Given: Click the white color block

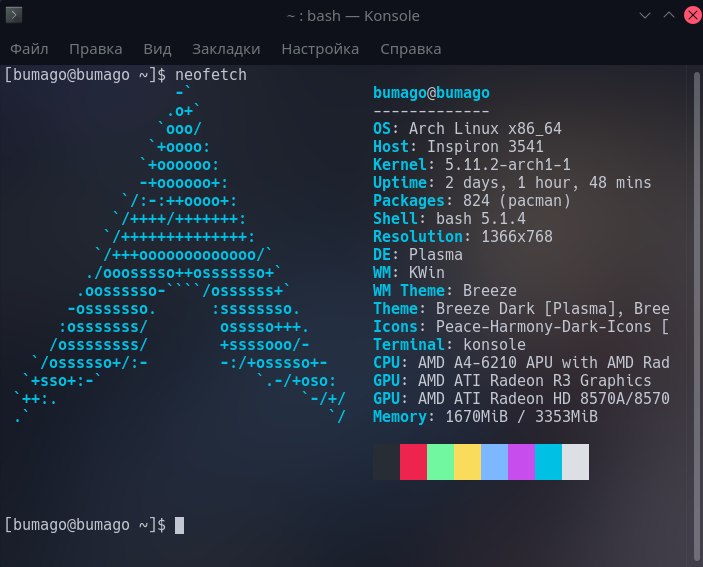Looking at the screenshot, I should (x=575, y=462).
